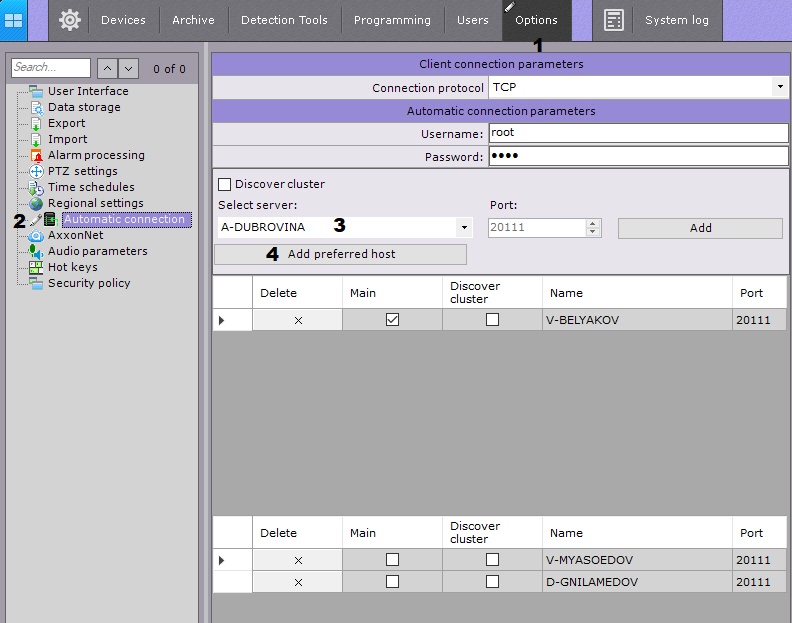Click the Alarm processing icon
The height and width of the screenshot is (623, 792).
click(x=37, y=155)
